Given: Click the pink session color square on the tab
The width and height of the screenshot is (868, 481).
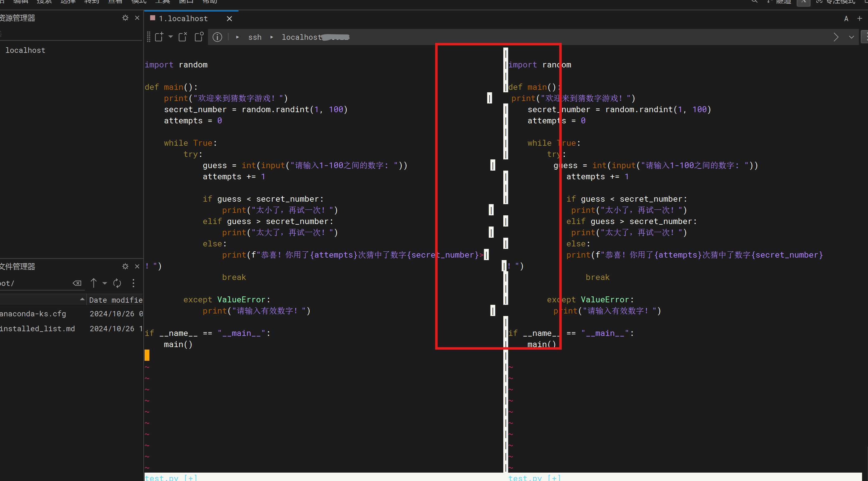Looking at the screenshot, I should coord(153,19).
